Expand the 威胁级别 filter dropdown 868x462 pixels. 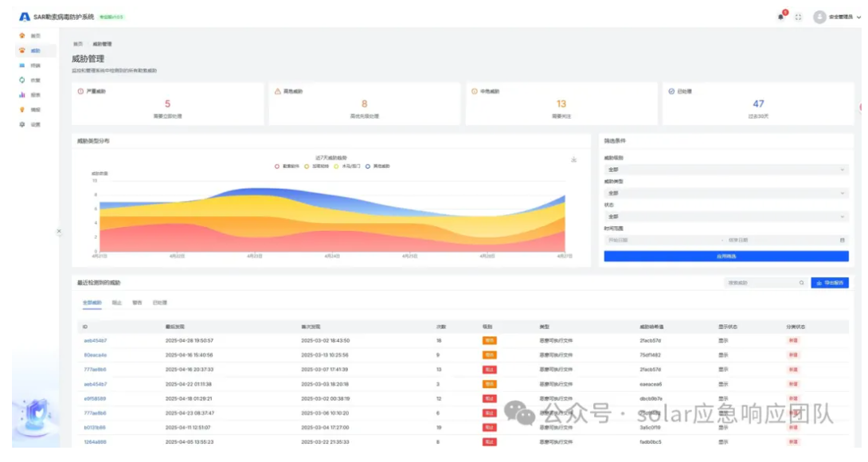[x=725, y=170]
